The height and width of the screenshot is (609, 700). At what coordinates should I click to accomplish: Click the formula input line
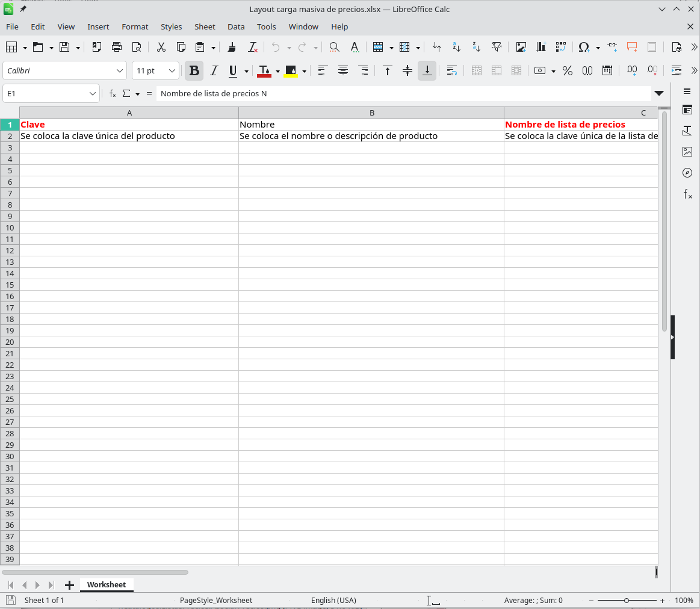pyautogui.click(x=403, y=93)
